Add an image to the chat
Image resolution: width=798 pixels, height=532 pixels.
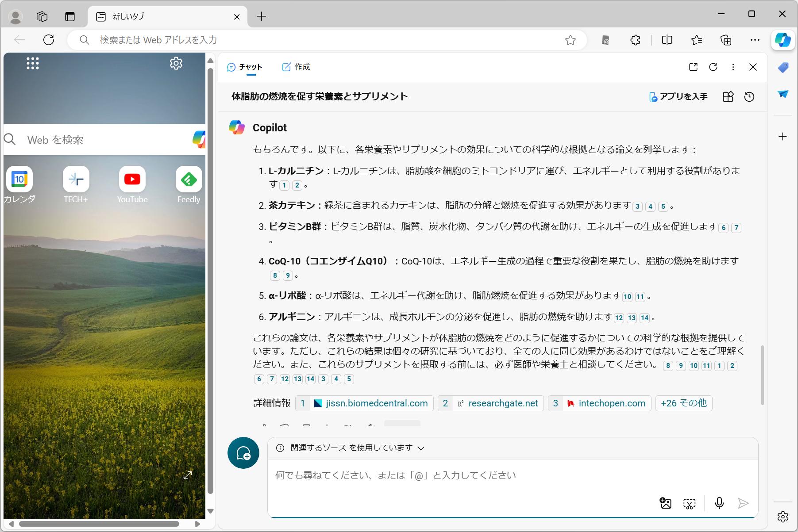pos(666,503)
